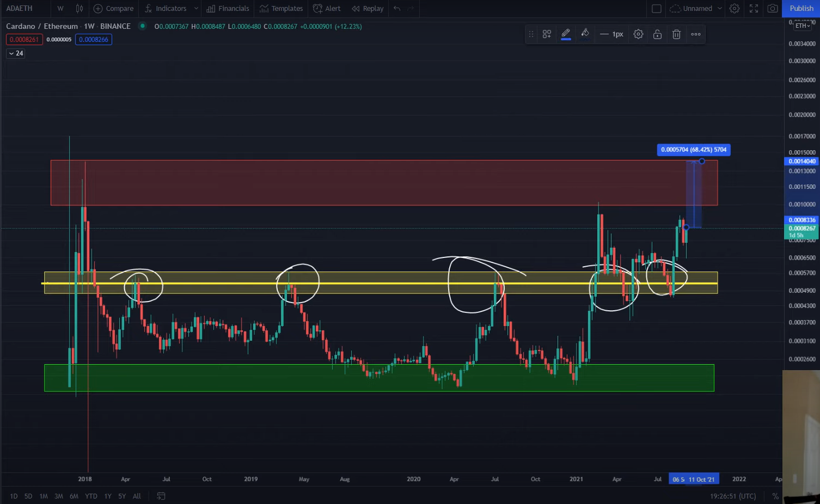
Task: Change the background fill bucket color
Action: point(585,34)
